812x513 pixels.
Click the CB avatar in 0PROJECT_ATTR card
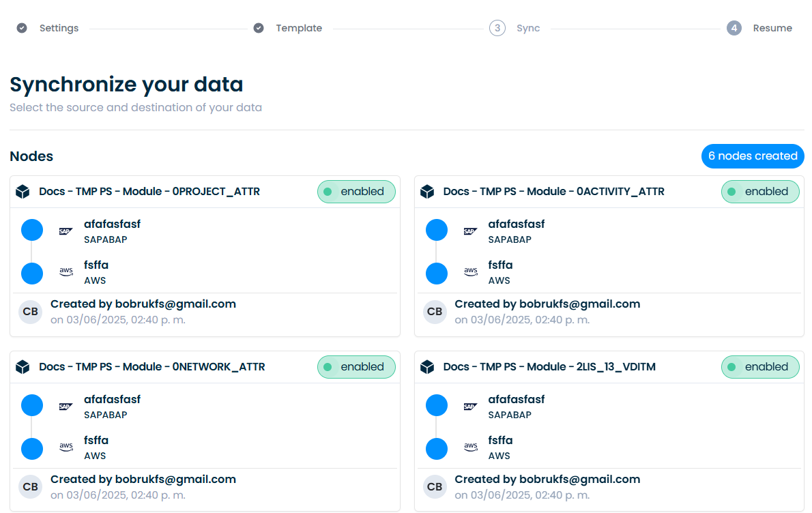(31, 312)
